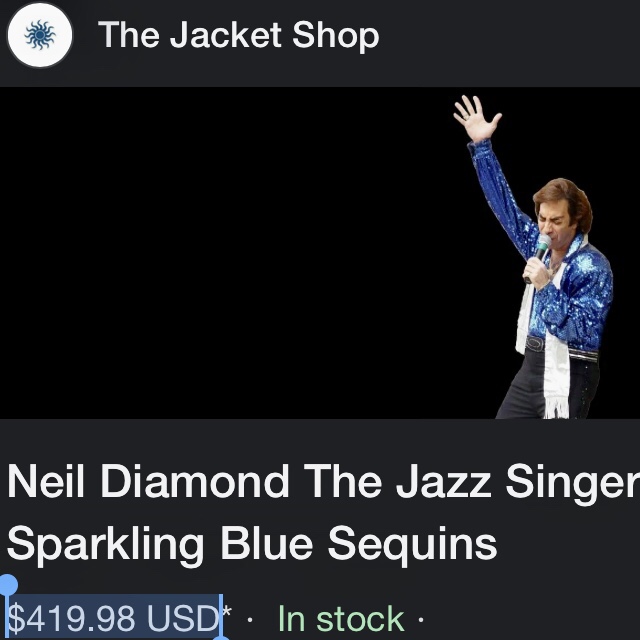This screenshot has width=640, height=640.
Task: Click the microphone in the product photo
Action: (538, 256)
